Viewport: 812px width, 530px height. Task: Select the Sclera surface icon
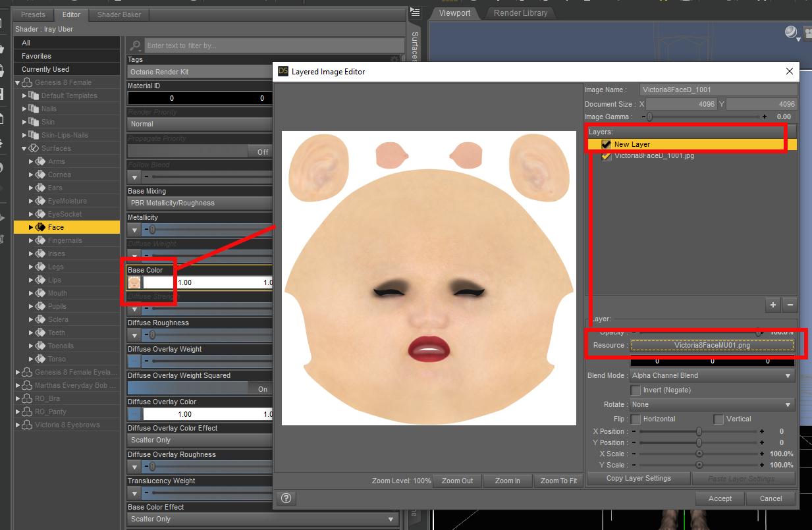click(x=40, y=319)
